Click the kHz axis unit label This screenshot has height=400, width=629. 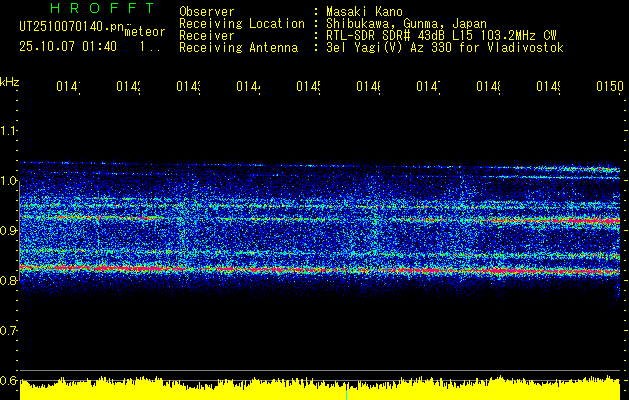pos(10,82)
